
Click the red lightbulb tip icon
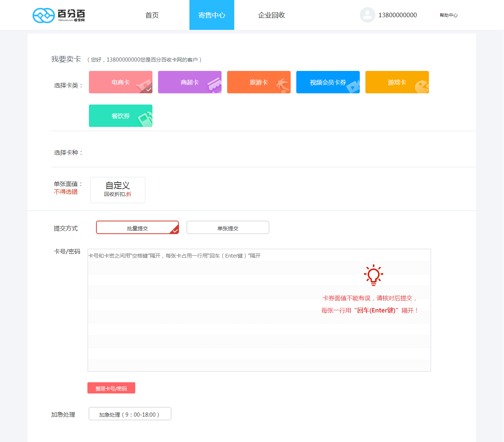coord(373,275)
